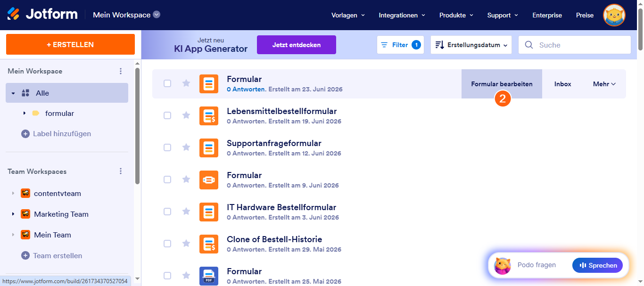Viewport: 644px width, 286px height.
Task: Click the form icon of 23. Juni Formular
Action: (x=209, y=84)
